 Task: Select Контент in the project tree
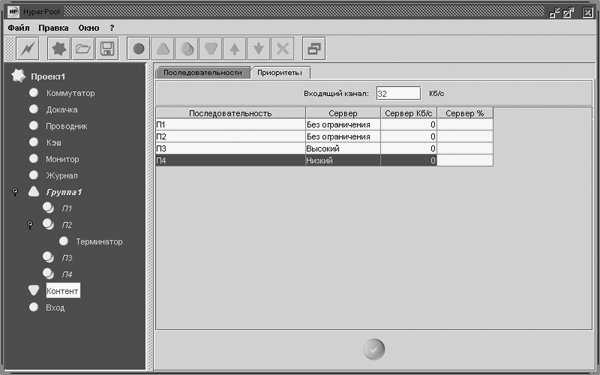click(x=63, y=291)
